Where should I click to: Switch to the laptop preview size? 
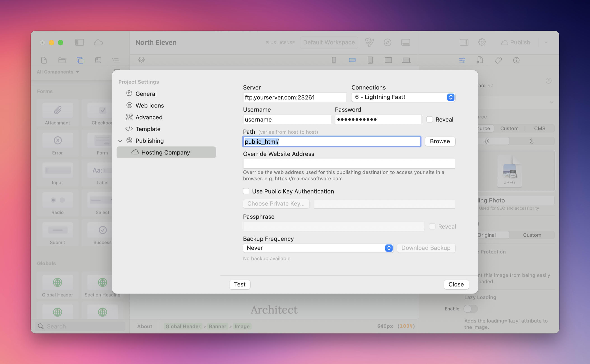(406, 60)
